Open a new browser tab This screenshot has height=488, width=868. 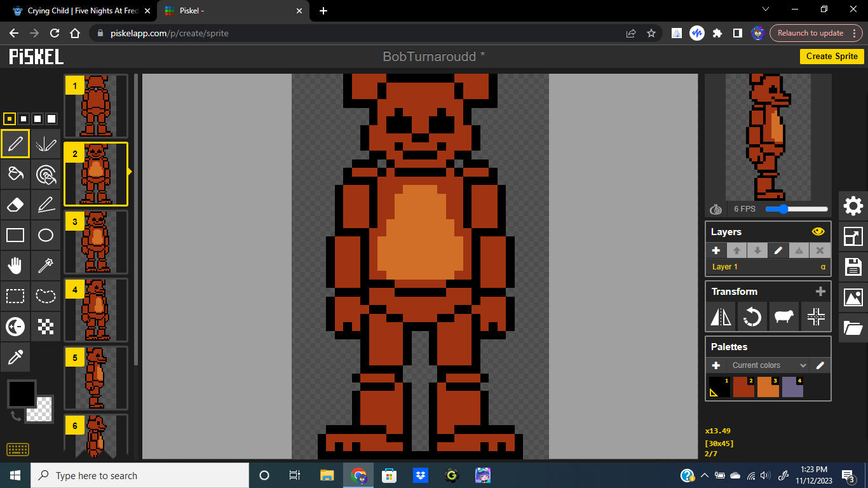(323, 11)
